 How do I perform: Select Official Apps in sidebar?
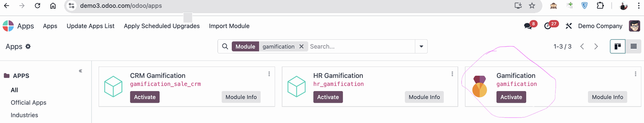29,102
